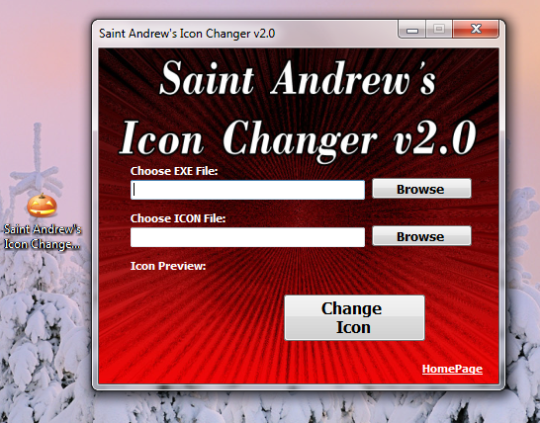The image size is (540, 423).
Task: Click the disabled maximize button in title bar
Action: [x=439, y=29]
